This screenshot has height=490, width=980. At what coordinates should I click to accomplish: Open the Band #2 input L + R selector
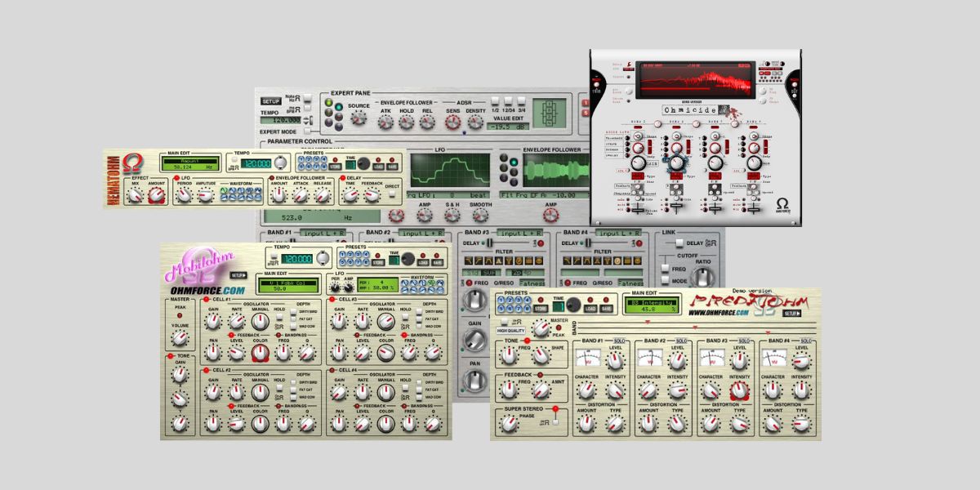(x=421, y=234)
